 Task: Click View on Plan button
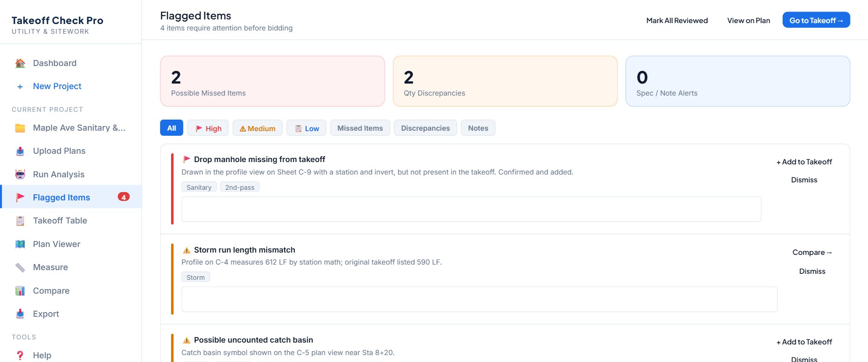[749, 20]
